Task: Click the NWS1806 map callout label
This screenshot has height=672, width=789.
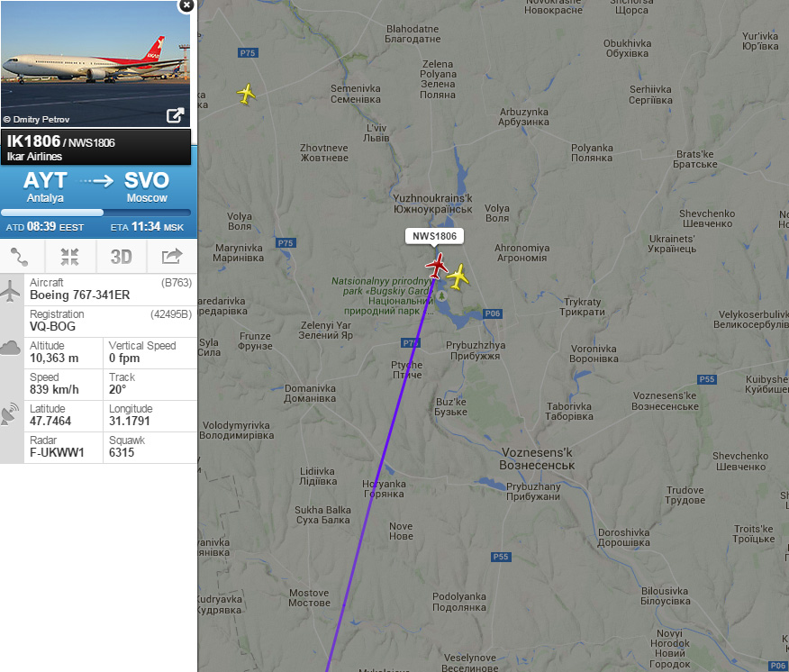Action: point(434,236)
